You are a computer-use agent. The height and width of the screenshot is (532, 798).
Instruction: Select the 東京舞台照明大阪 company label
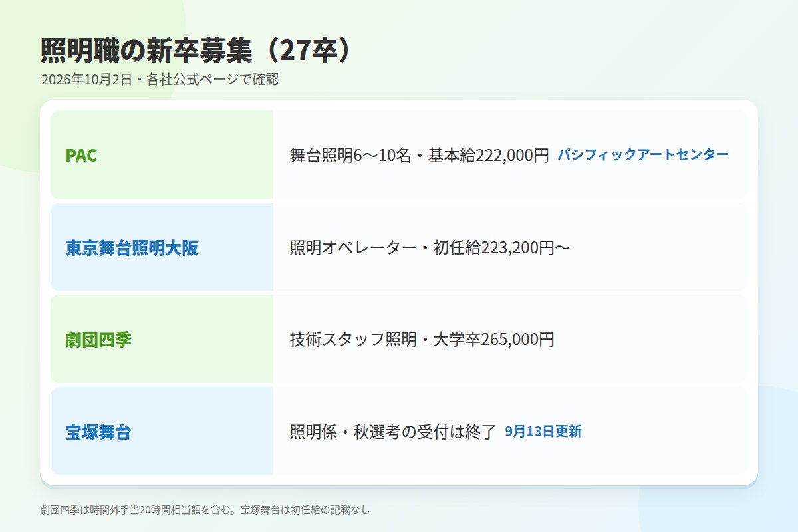[132, 247]
